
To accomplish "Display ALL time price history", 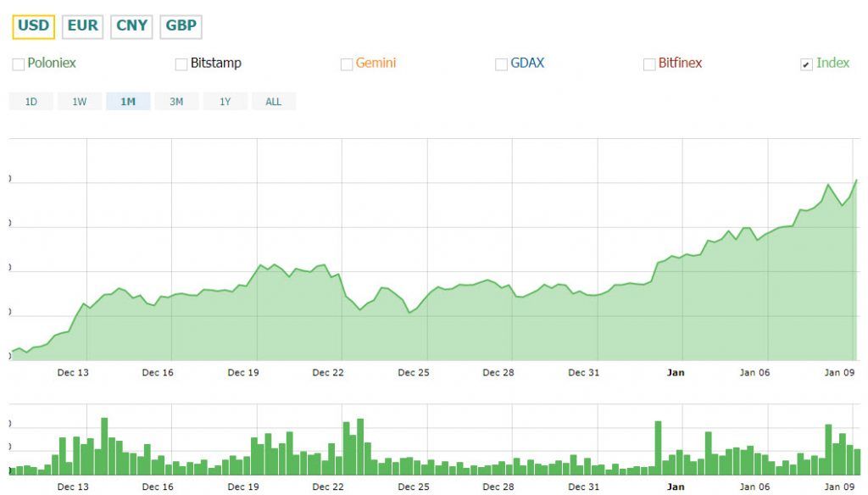I will (273, 102).
